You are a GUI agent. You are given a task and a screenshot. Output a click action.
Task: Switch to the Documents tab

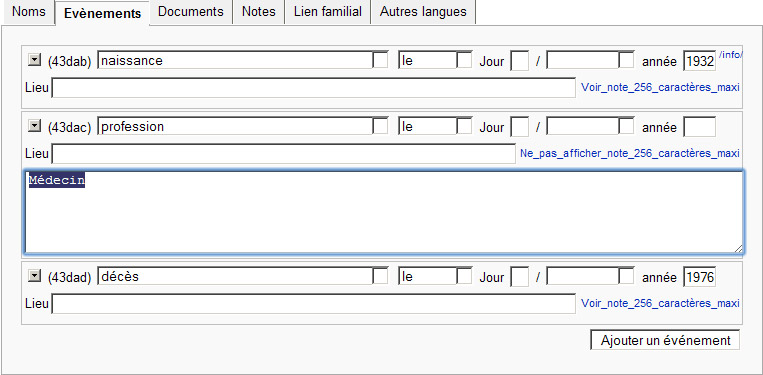tap(191, 12)
